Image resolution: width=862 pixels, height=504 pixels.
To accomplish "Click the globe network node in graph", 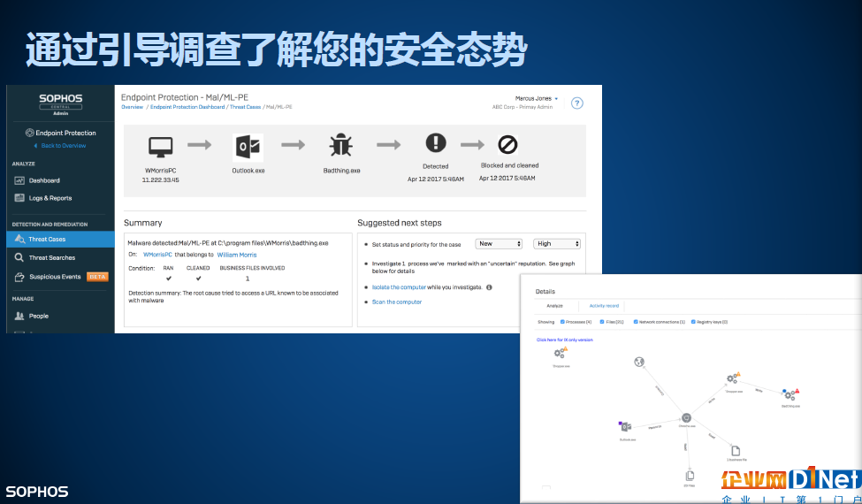I will tap(639, 362).
